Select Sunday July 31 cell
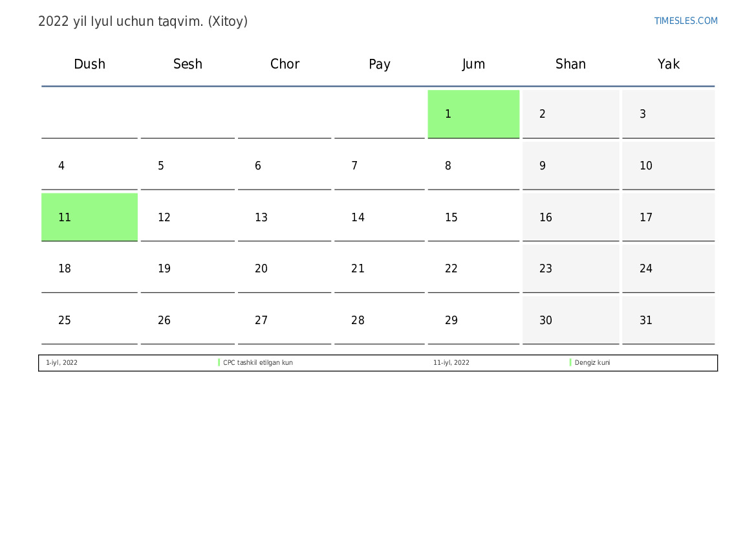The height and width of the screenshot is (535, 756). pos(668,320)
